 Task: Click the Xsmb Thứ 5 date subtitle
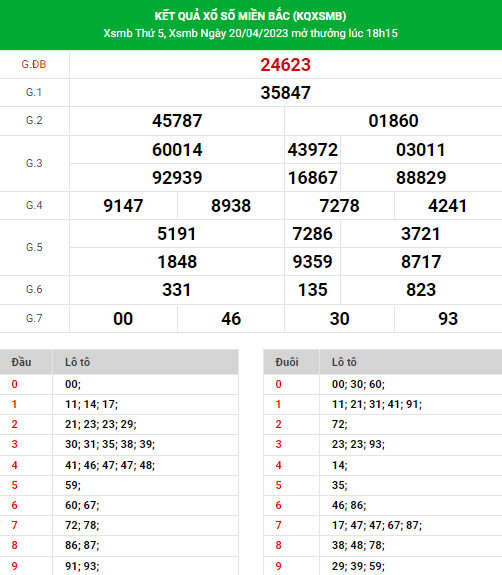point(250,33)
